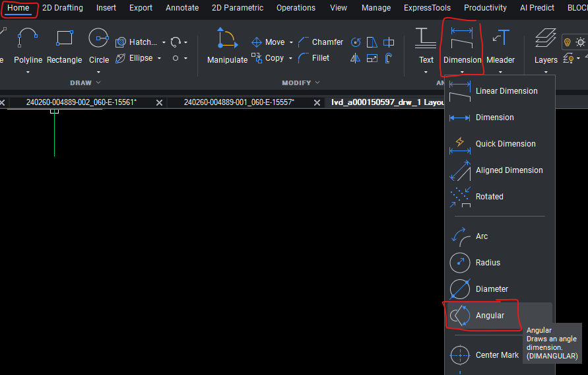Click the Mirror icon next to Fillet

point(355,58)
